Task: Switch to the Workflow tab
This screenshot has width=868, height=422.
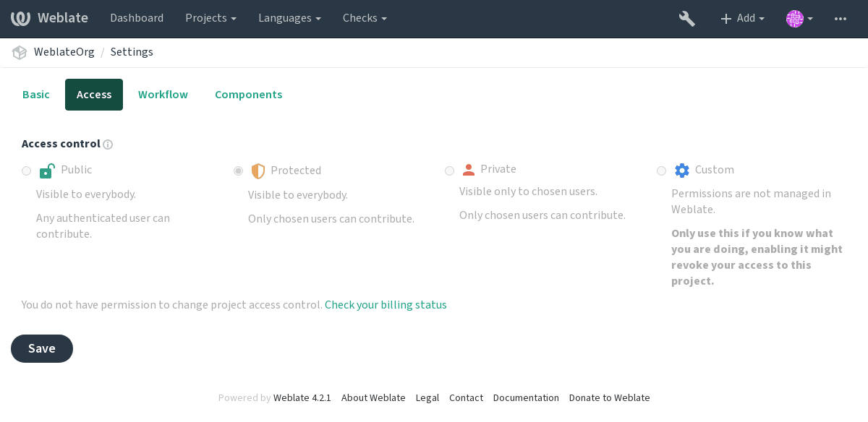Action: point(163,95)
